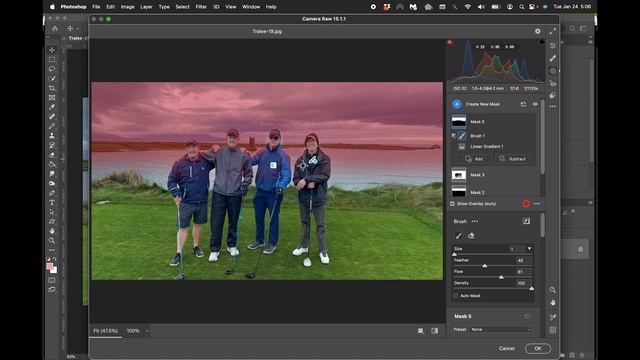Image resolution: width=640 pixels, height=360 pixels.
Task: Select the brush eraser mode icon
Action: [x=471, y=236]
